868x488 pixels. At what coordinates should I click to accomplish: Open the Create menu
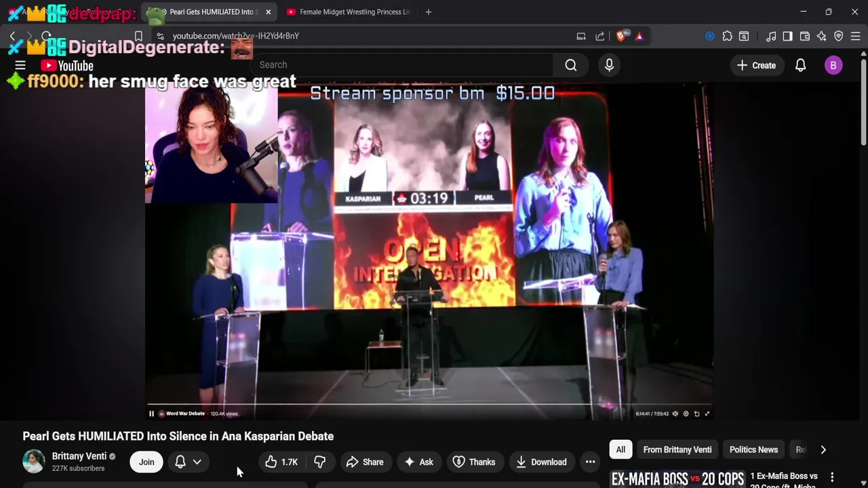(756, 65)
